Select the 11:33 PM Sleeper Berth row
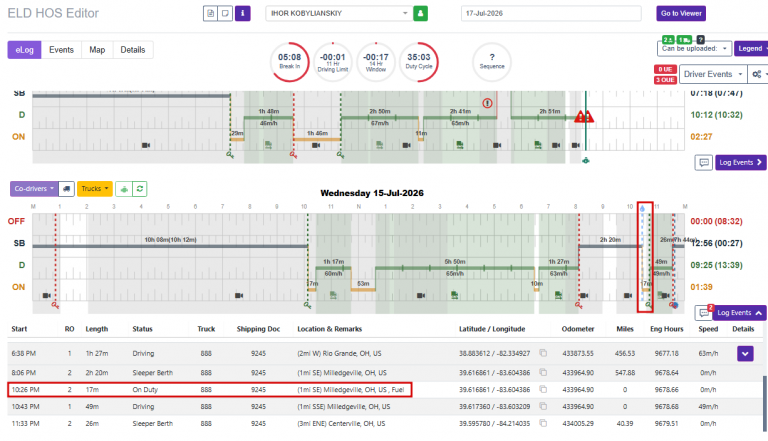 tap(384, 423)
